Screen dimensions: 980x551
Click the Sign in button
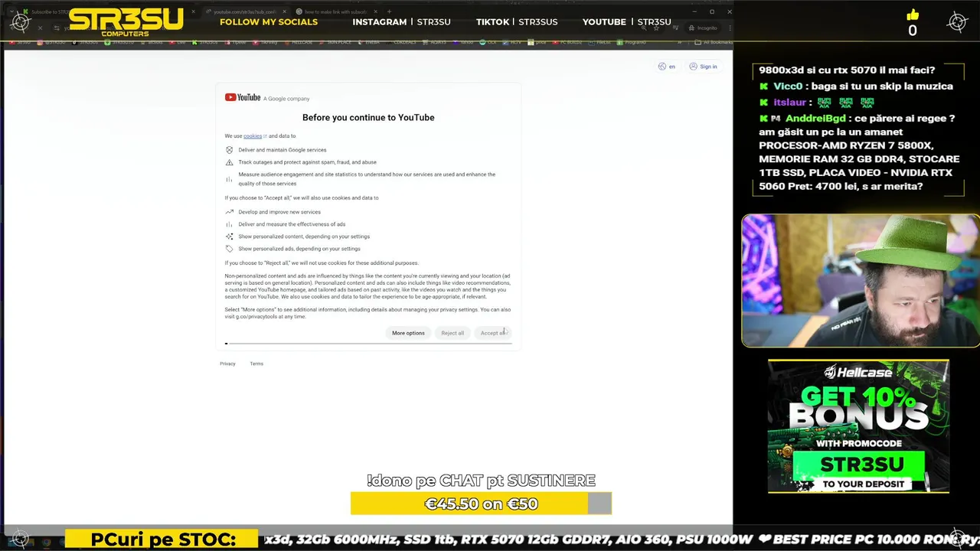pos(704,67)
